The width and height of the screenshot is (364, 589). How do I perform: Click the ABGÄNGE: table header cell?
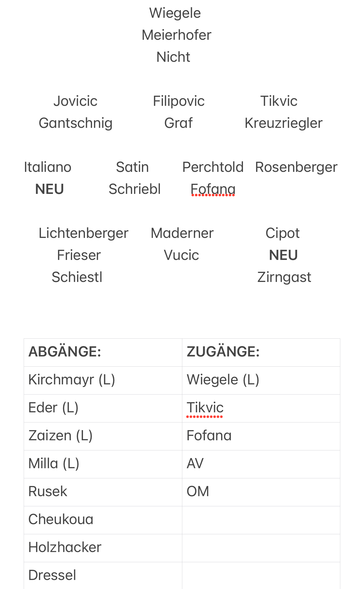coord(103,352)
